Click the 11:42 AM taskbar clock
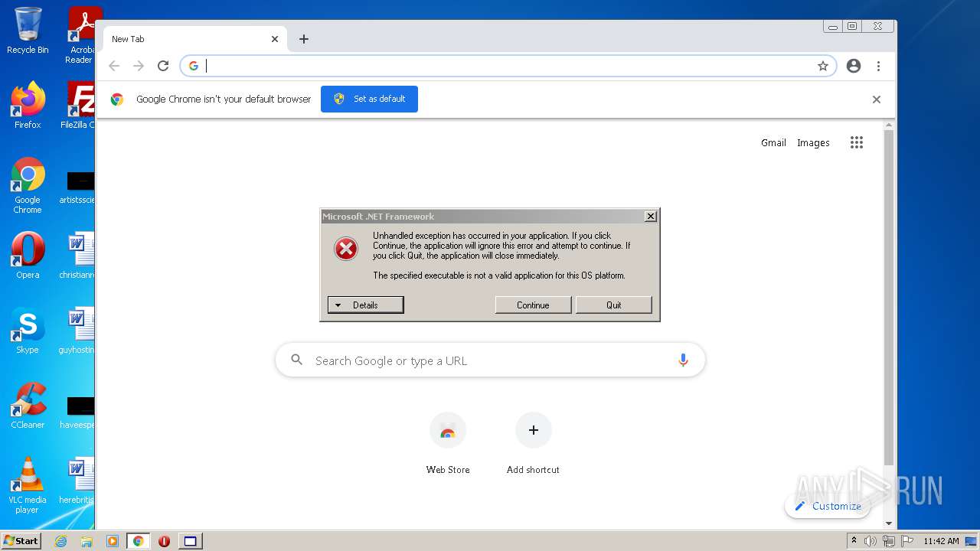Viewport: 980px width, 551px height. [941, 541]
